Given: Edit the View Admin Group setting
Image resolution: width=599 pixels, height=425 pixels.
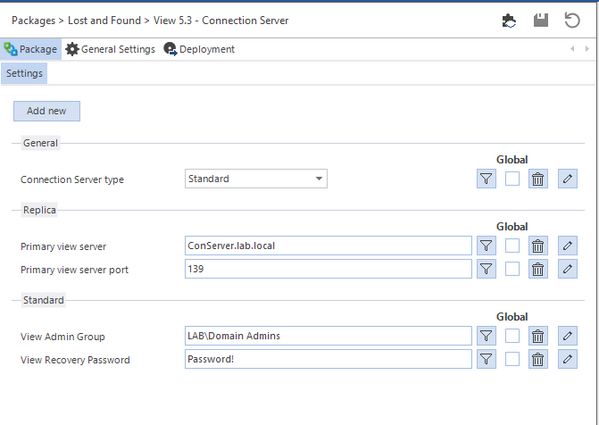Looking at the screenshot, I should pos(567,336).
